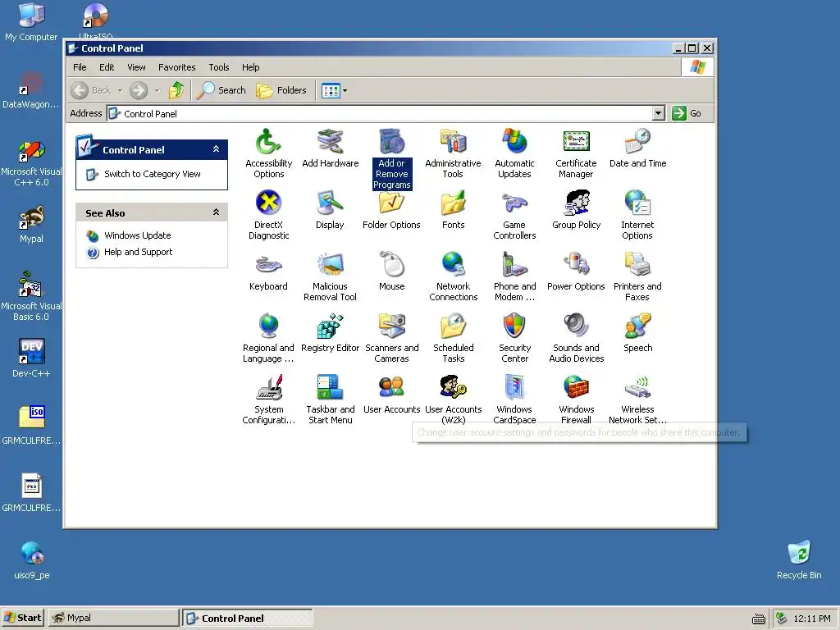Viewport: 840px width, 630px height.
Task: Open Forward button history dropdown arrow
Action: click(x=157, y=90)
